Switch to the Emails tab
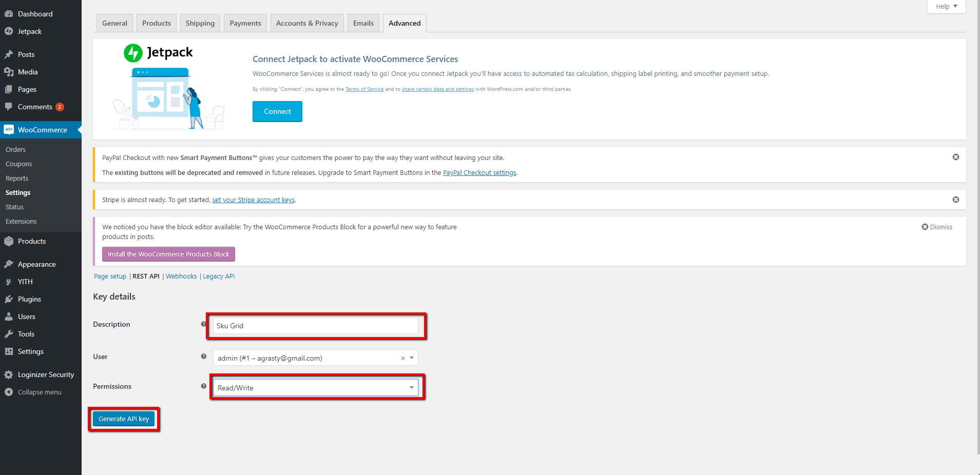The height and width of the screenshot is (475, 980). click(363, 23)
